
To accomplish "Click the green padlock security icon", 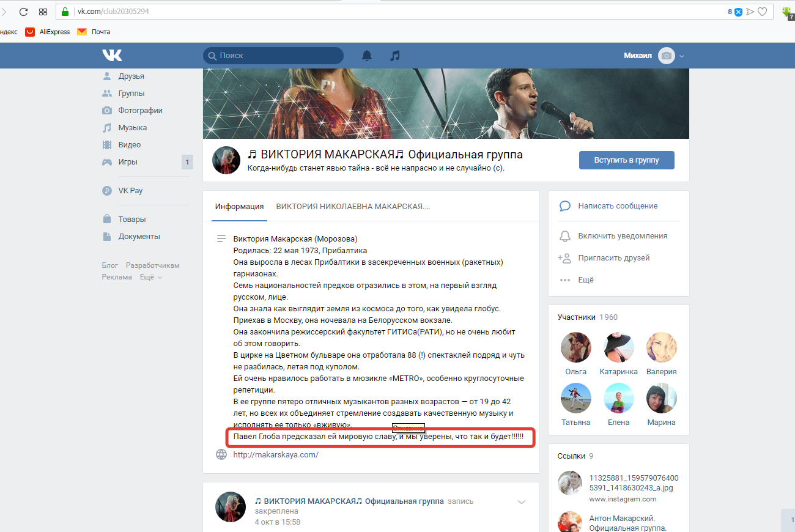I will pos(65,12).
